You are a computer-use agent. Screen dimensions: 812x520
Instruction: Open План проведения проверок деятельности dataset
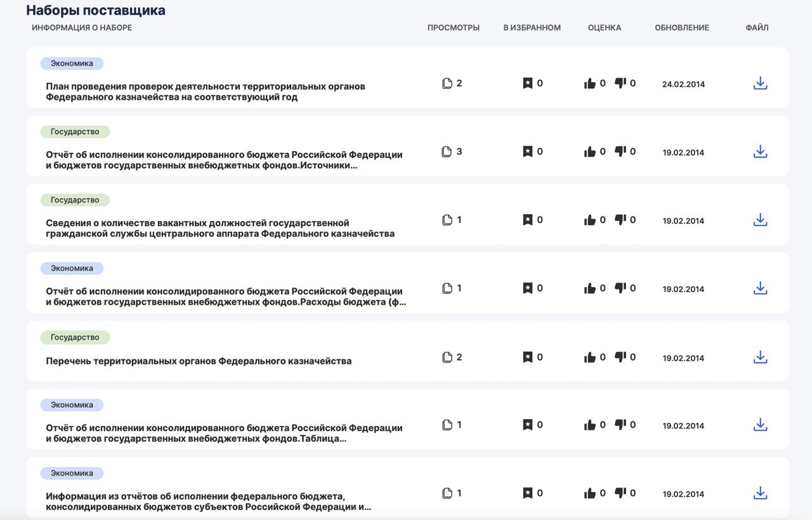click(x=206, y=91)
